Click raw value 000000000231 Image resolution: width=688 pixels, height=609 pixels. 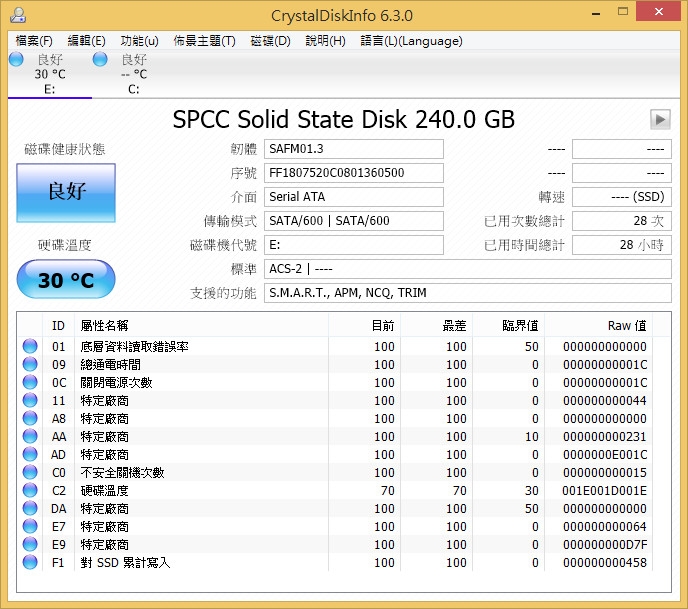click(x=605, y=437)
